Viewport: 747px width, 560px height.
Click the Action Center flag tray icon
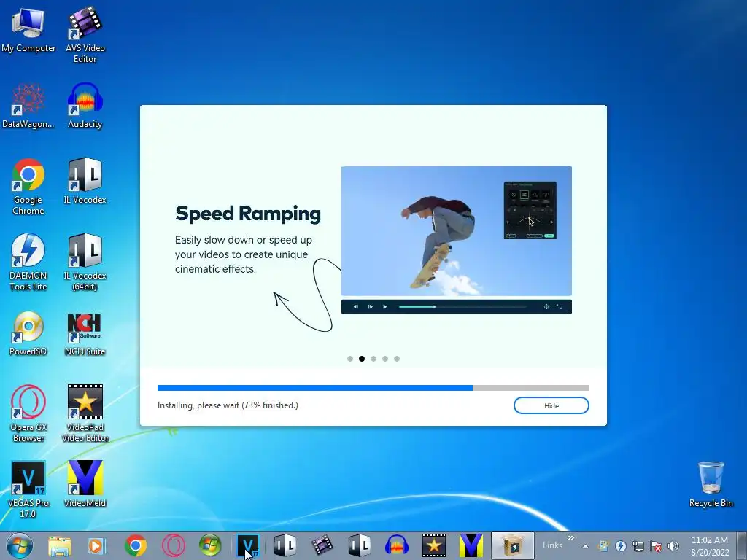click(656, 546)
